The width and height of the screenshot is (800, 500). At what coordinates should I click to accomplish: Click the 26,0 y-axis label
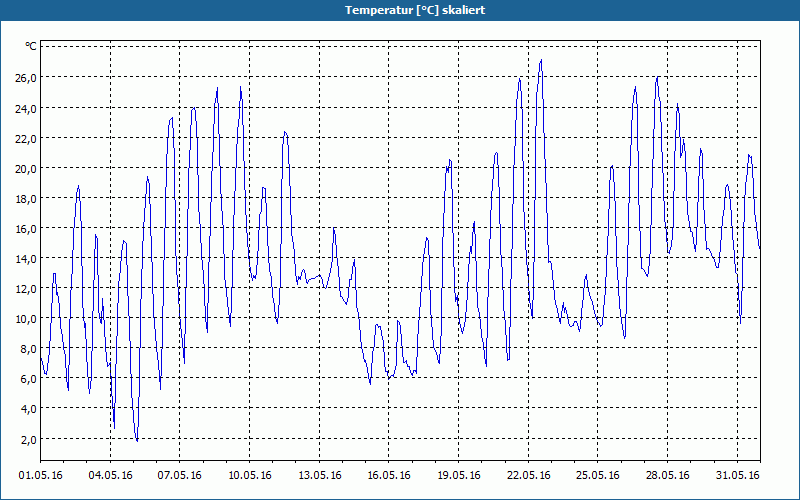(26, 78)
